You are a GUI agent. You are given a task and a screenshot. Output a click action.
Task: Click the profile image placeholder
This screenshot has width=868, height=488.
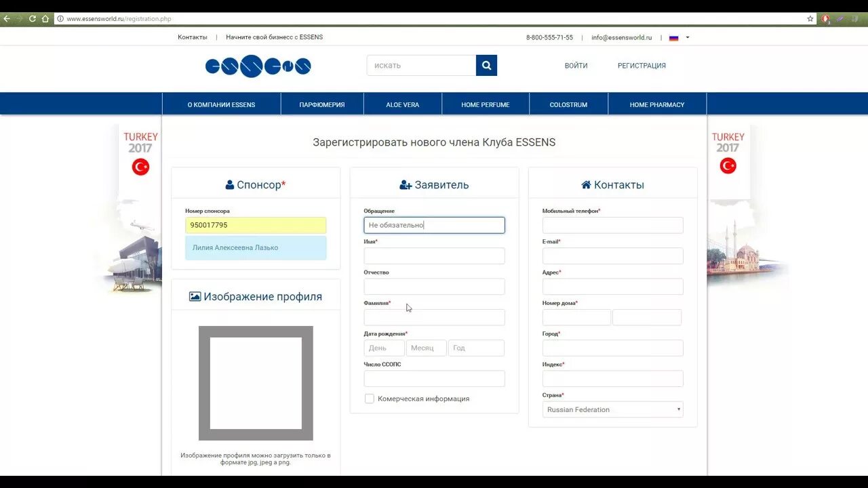click(256, 383)
